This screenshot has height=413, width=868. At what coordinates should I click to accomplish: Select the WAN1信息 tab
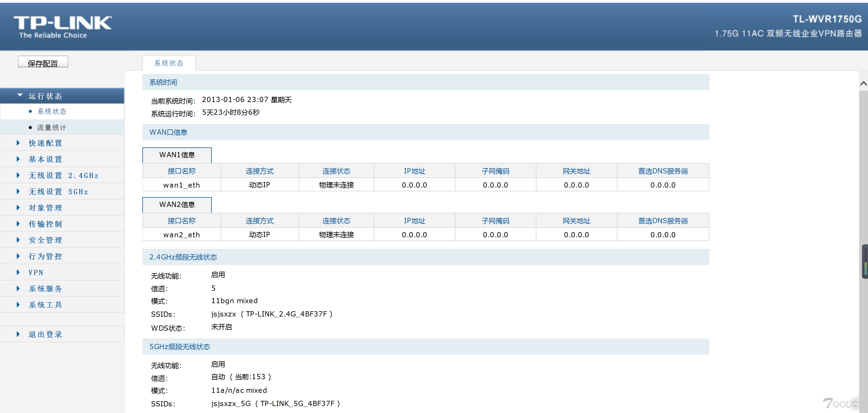coord(177,155)
